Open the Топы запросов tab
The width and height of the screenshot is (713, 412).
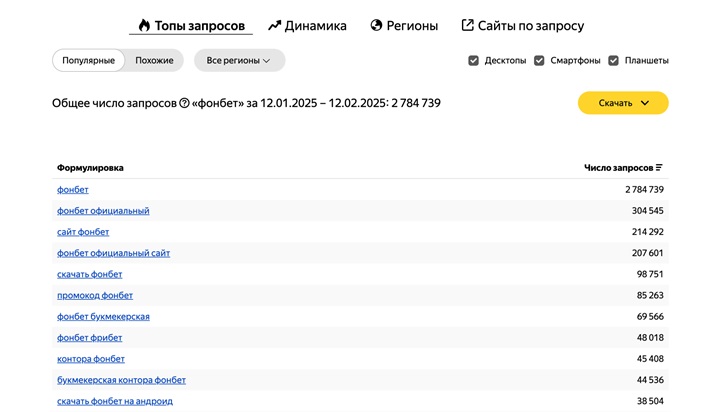[x=191, y=25]
